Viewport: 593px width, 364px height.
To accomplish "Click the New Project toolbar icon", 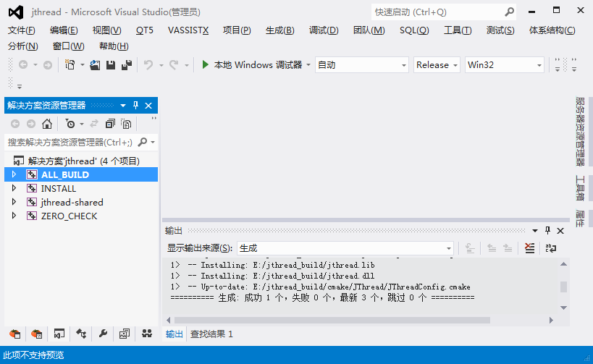I will click(70, 64).
